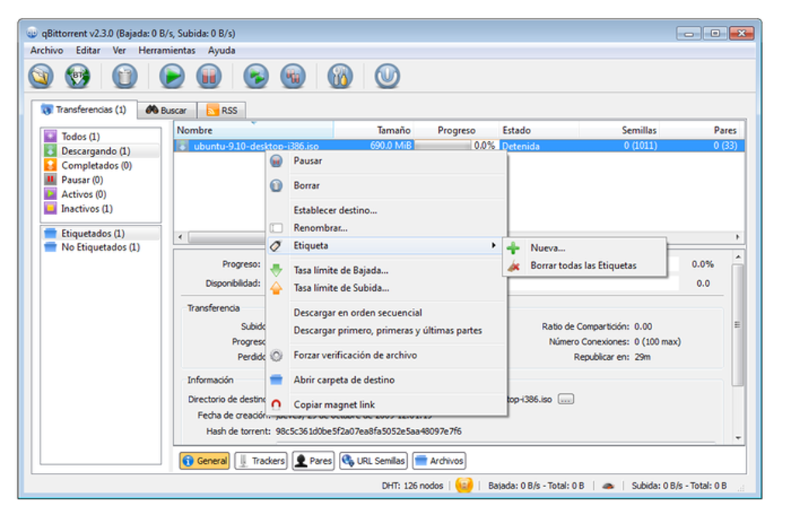Pause torrent red toolbar icon

pos(209,77)
